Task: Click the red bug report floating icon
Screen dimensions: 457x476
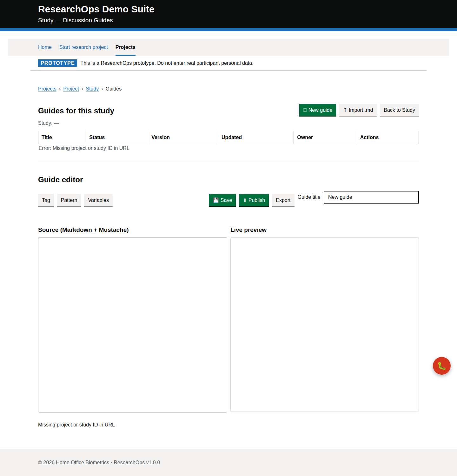Action: click(441, 366)
